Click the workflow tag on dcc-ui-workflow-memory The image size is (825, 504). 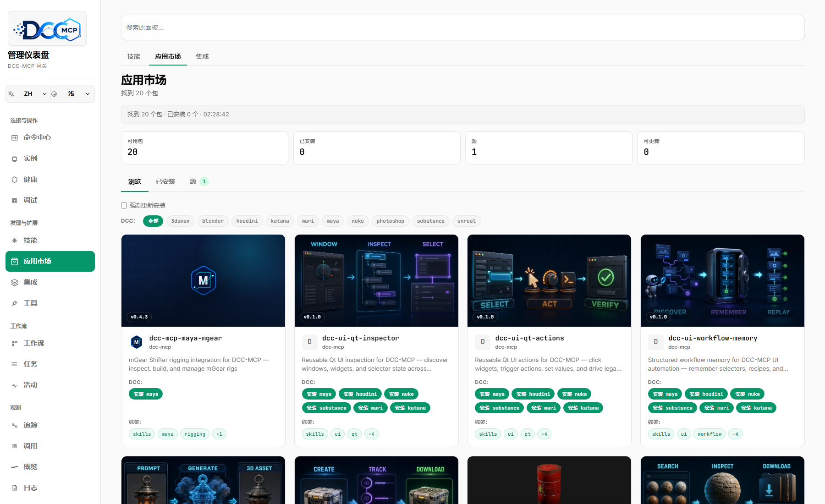[709, 434]
